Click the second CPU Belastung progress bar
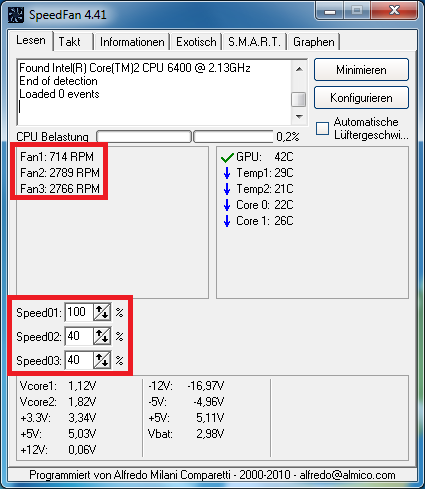The height and width of the screenshot is (489, 425). (233, 137)
